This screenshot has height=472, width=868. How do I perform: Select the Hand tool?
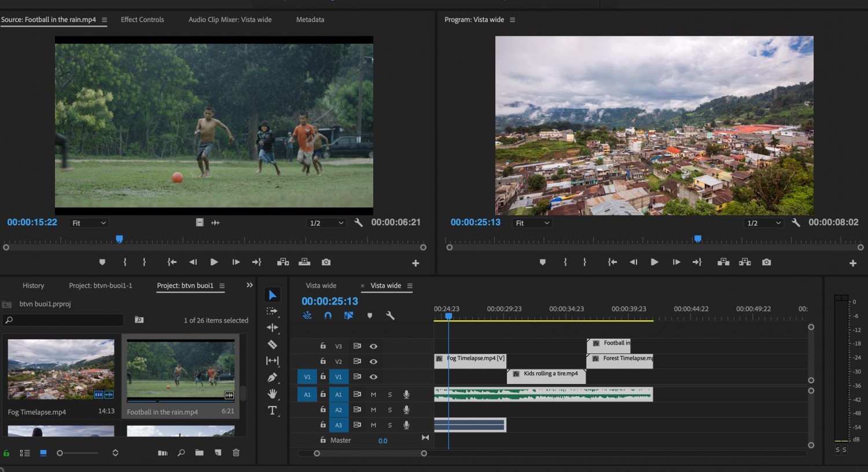tap(272, 394)
